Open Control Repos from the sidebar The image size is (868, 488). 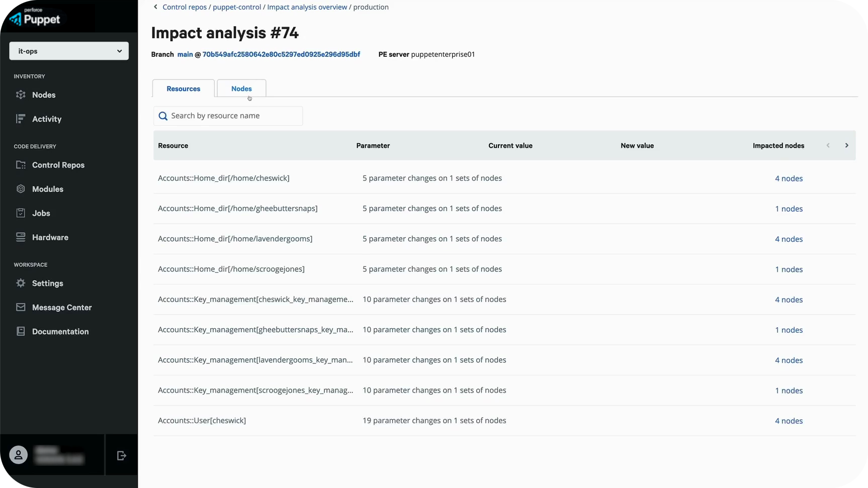point(20,165)
